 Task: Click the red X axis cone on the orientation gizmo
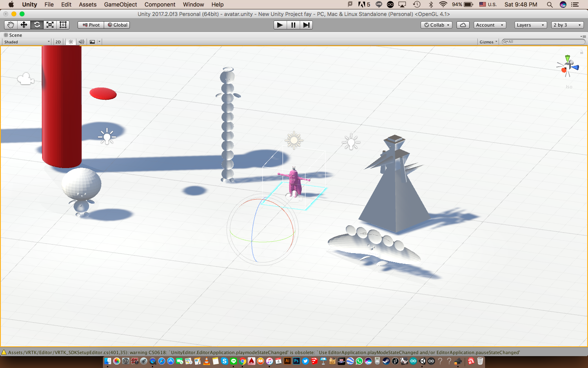pos(564,71)
